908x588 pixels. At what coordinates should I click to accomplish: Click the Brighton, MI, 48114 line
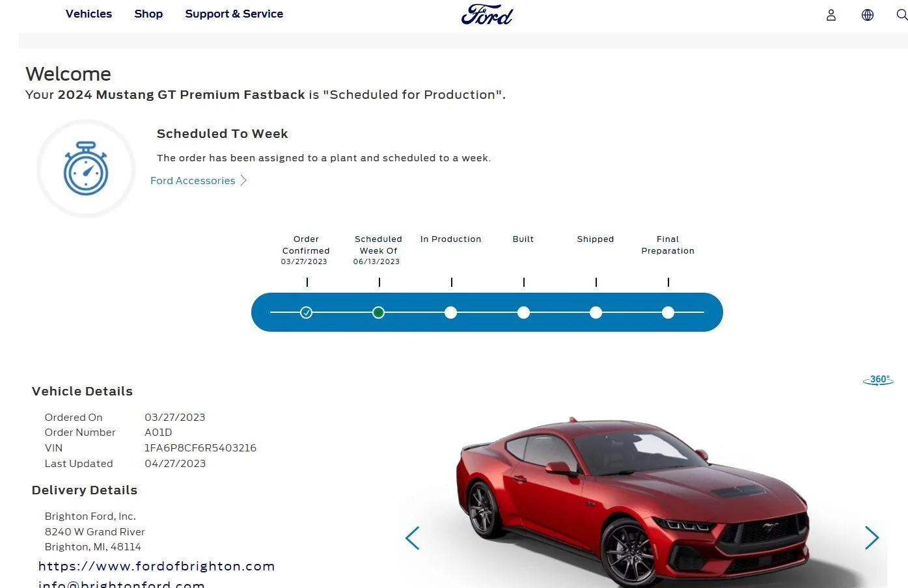92,547
